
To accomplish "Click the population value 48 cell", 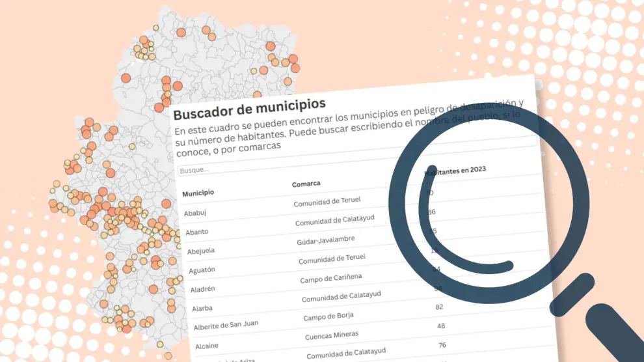I will 441,326.
